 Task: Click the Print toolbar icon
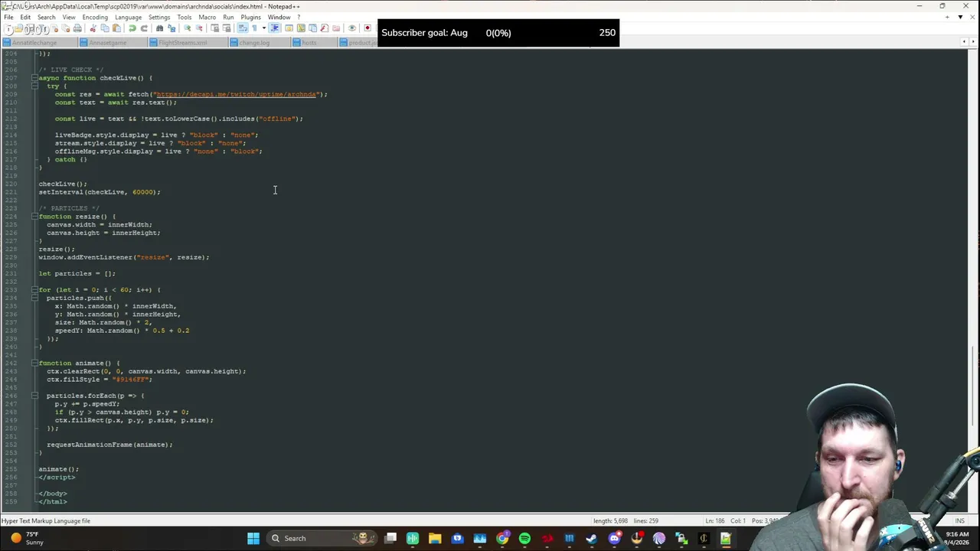[77, 29]
